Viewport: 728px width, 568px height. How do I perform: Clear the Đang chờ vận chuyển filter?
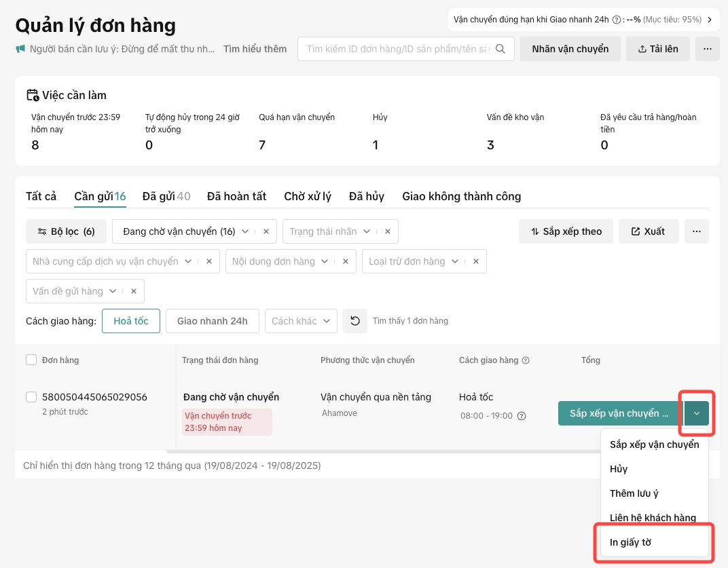[x=266, y=231]
